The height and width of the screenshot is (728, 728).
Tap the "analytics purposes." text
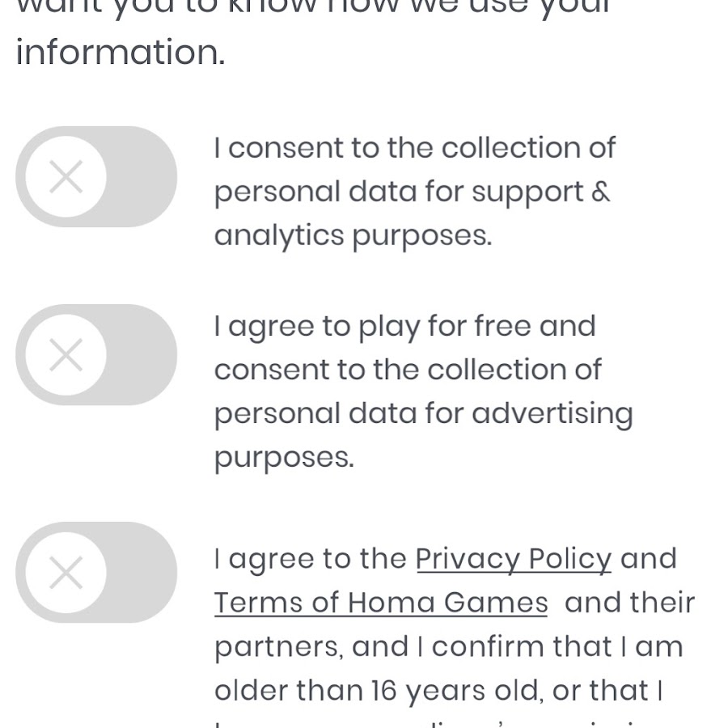pos(353,235)
